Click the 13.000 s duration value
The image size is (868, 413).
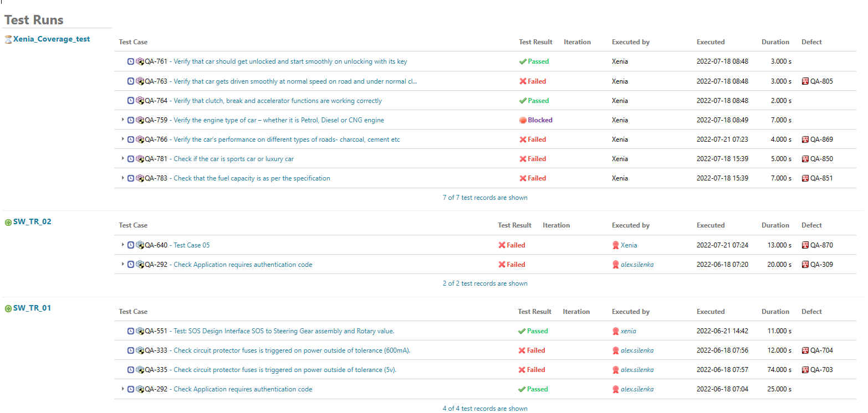[779, 245]
